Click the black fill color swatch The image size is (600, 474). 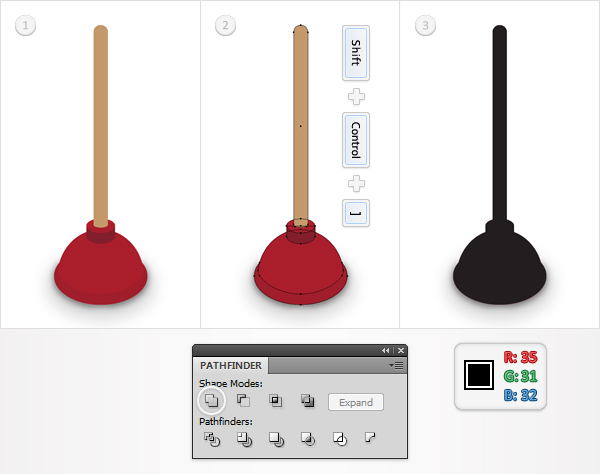[x=479, y=375]
